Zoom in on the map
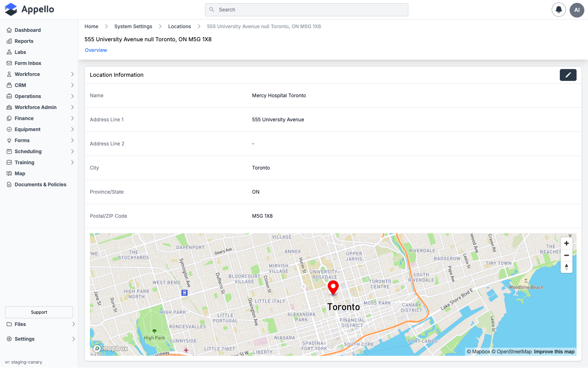Viewport: 588px width, 375px height. pyautogui.click(x=566, y=243)
